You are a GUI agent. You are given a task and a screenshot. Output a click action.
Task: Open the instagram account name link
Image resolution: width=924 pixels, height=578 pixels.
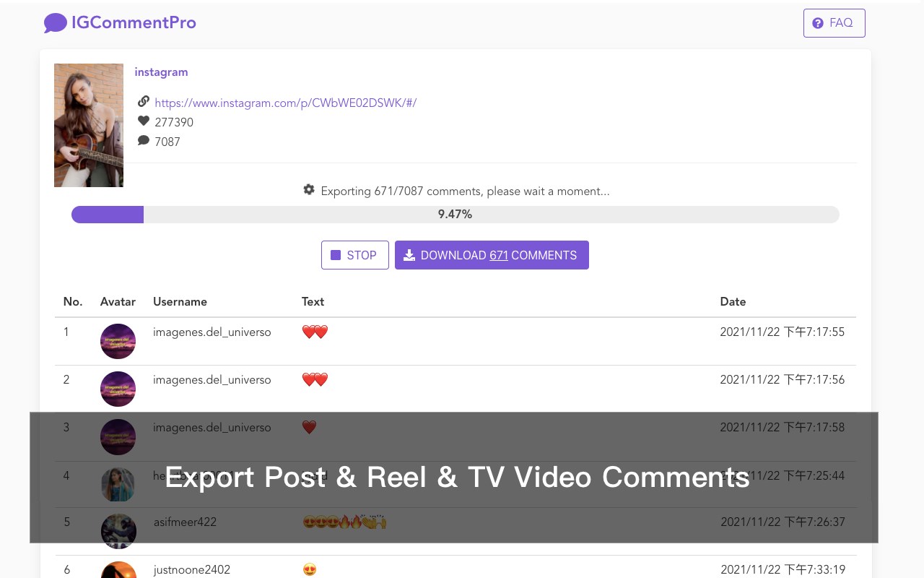[161, 72]
